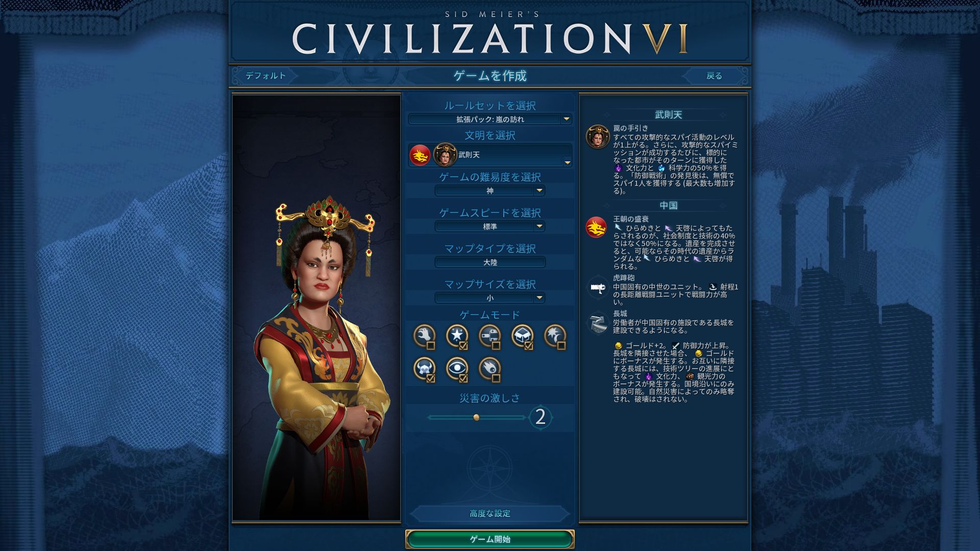Open 高度な設定 advanced settings
Screen dimensions: 980x551
(490, 513)
